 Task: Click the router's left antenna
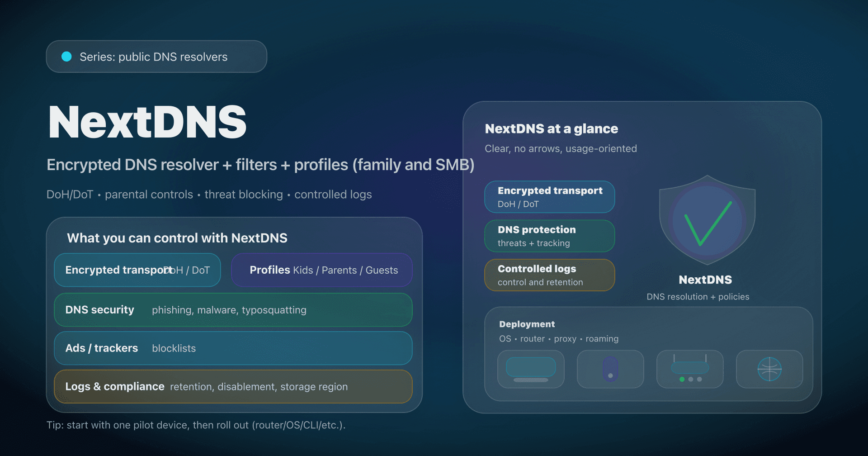point(674,358)
